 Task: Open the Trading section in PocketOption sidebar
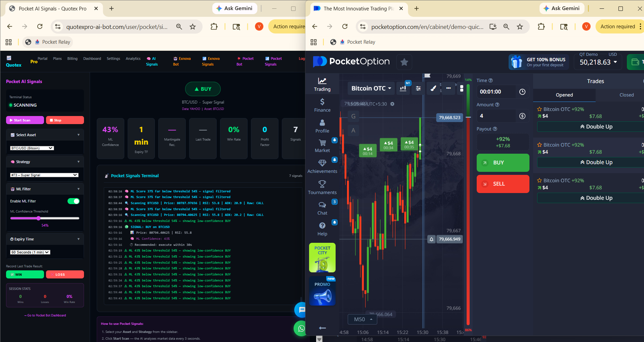point(322,84)
